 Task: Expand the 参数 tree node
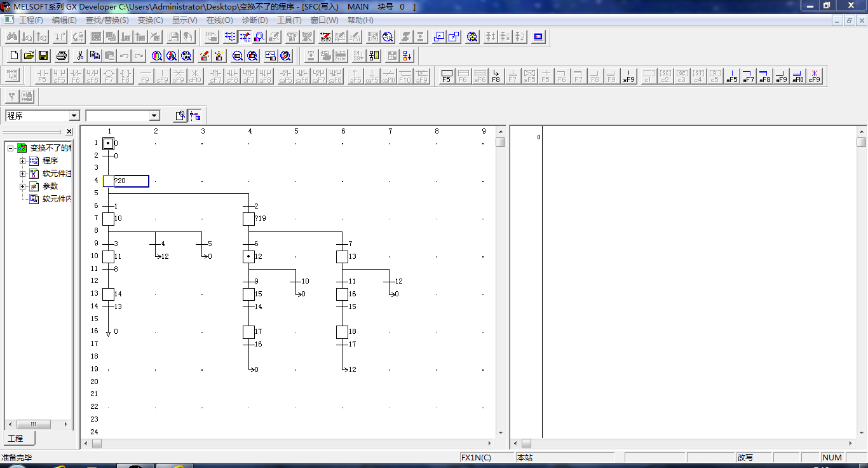22,186
